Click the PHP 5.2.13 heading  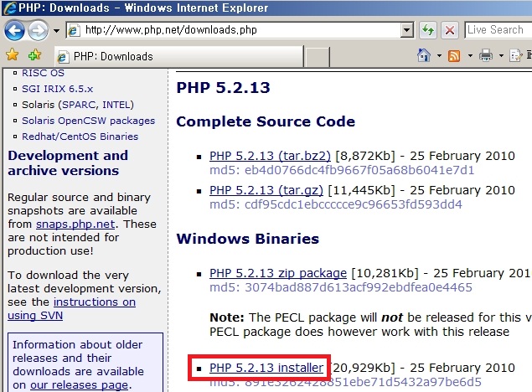[x=223, y=87]
